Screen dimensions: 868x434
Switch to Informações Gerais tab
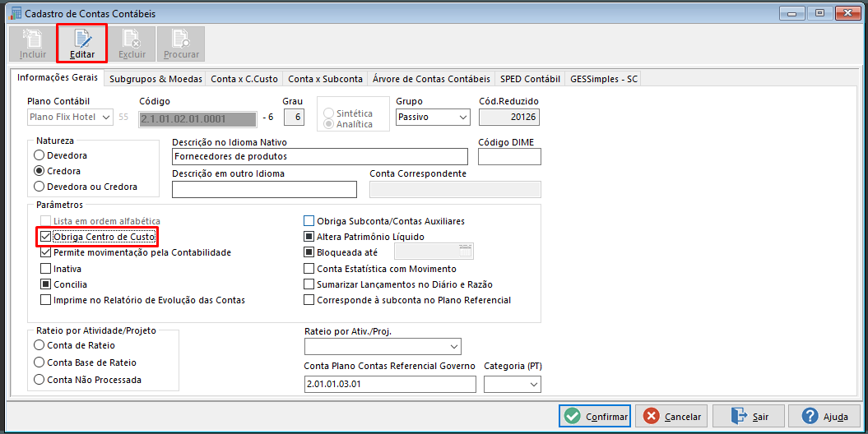tap(58, 77)
